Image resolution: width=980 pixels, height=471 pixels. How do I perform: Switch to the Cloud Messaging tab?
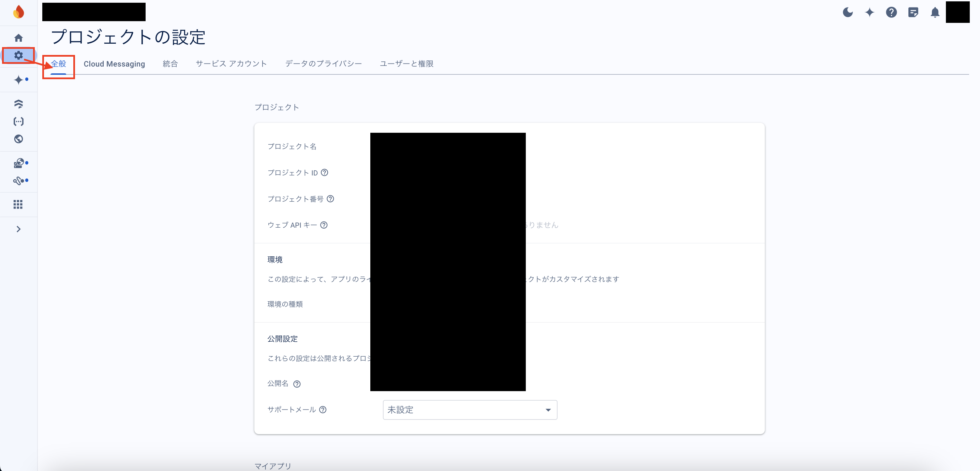(114, 63)
